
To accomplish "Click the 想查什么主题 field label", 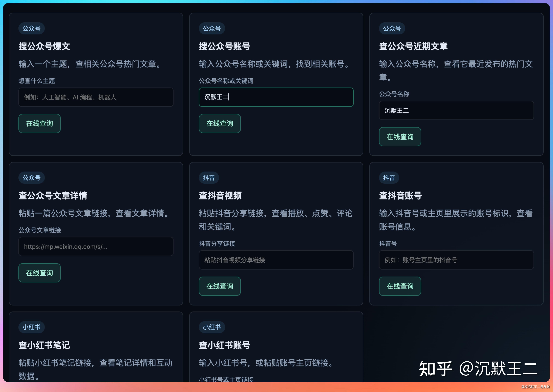I will coord(37,81).
